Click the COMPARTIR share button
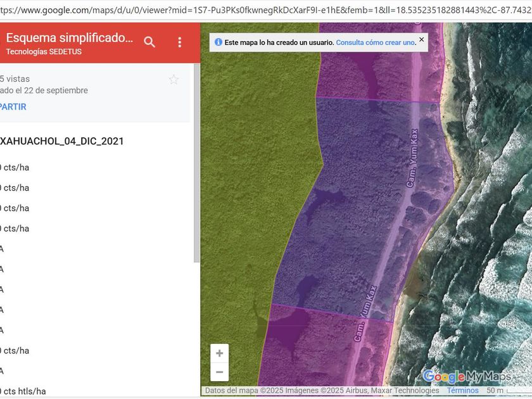This screenshot has height=399, width=532. 13,107
